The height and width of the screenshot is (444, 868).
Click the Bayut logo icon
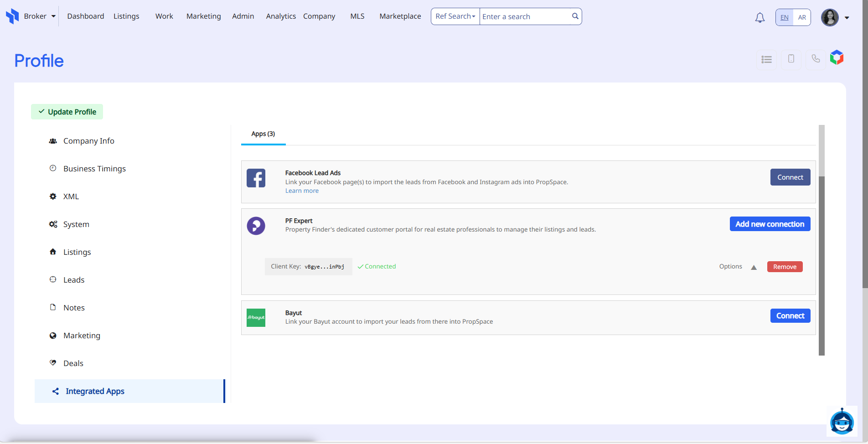[256, 317]
